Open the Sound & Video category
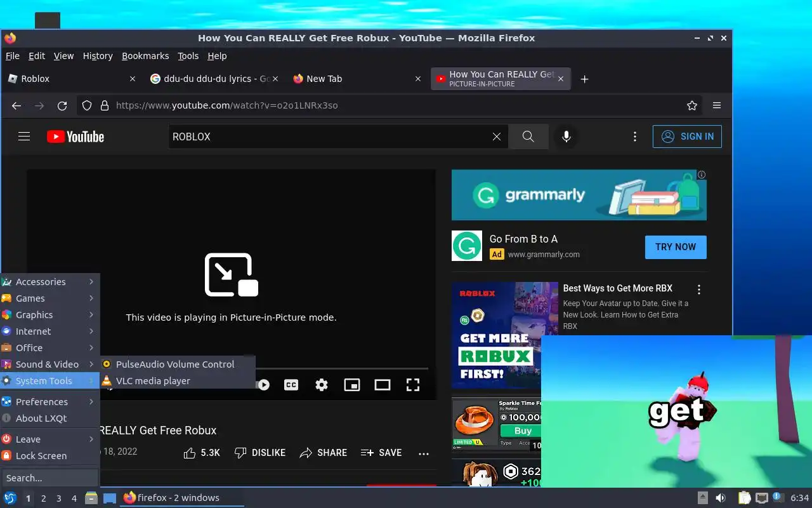812x508 pixels. click(x=49, y=364)
